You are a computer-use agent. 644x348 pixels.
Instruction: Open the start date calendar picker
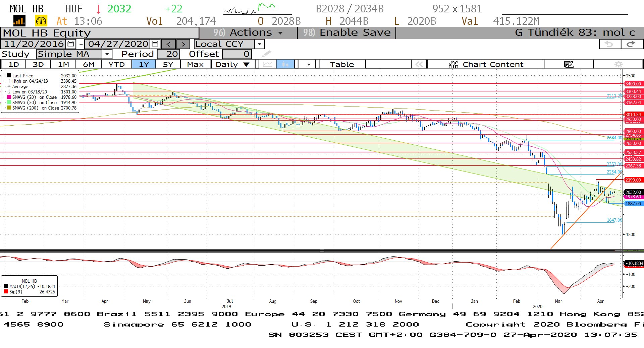[71, 44]
